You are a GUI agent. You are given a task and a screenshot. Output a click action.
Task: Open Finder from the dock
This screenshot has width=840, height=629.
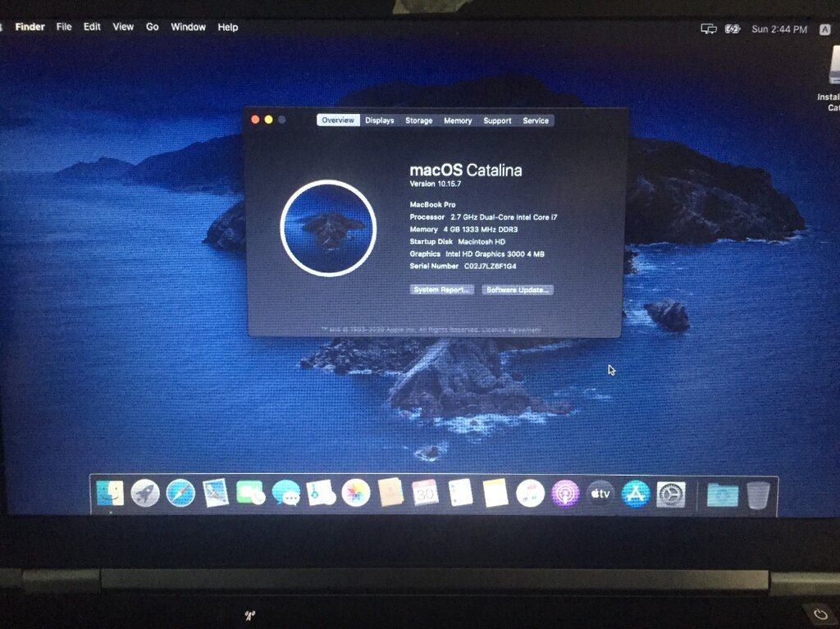pyautogui.click(x=110, y=494)
